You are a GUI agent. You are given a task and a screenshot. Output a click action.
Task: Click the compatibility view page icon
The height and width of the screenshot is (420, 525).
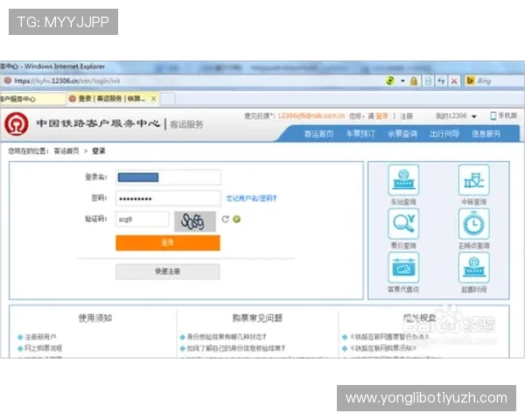coord(428,81)
